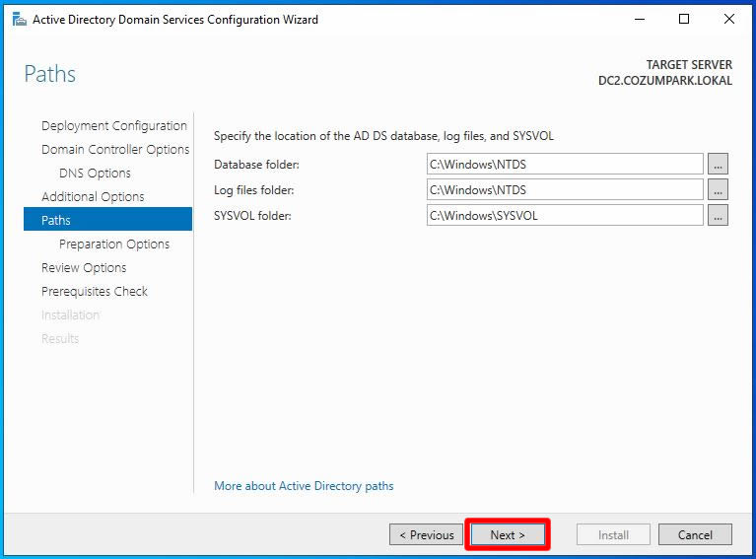This screenshot has width=756, height=559.
Task: Maximize the configuration wizard window
Action: pos(684,19)
